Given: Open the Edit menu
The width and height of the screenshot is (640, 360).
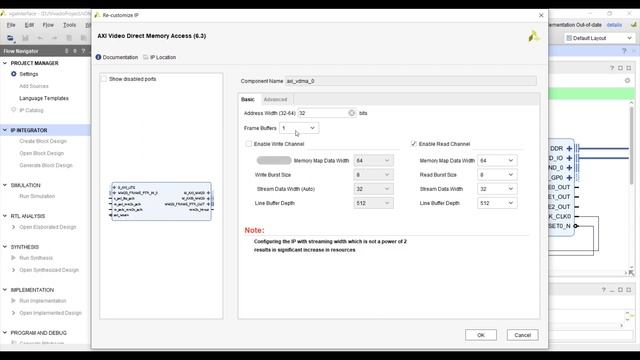Looking at the screenshot, I should 29,25.
